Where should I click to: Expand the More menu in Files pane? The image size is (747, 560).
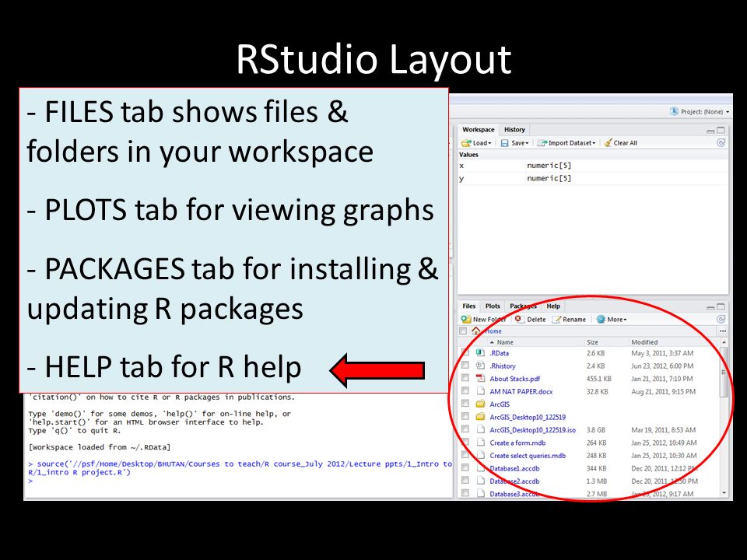[x=612, y=320]
